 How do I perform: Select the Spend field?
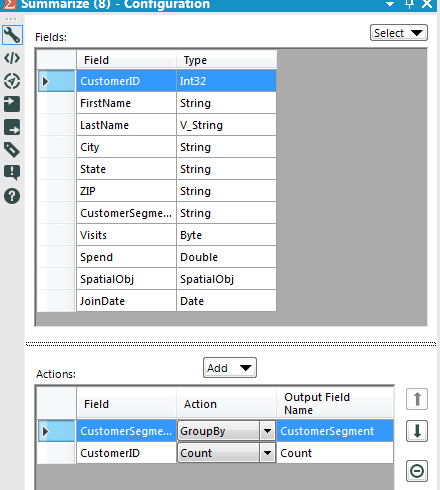pyautogui.click(x=126, y=257)
